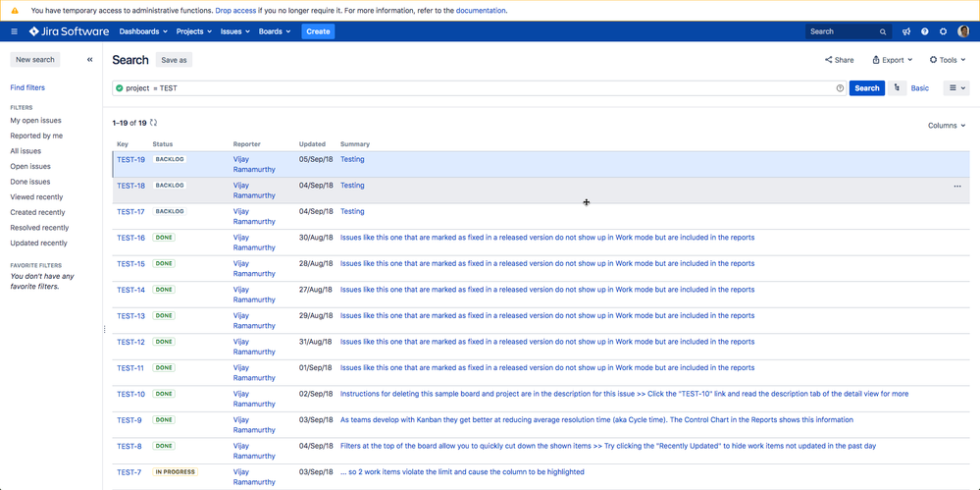This screenshot has width=980, height=490.
Task: Expand the Tools dropdown
Action: tap(947, 60)
